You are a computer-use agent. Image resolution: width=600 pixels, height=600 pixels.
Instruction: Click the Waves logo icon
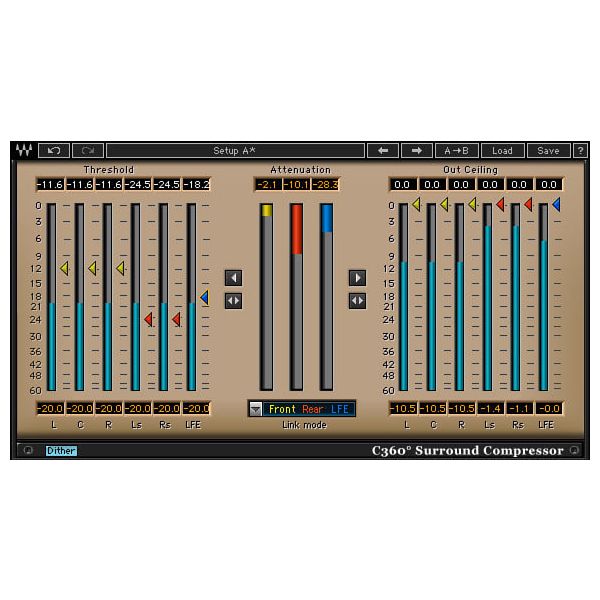coord(23,150)
